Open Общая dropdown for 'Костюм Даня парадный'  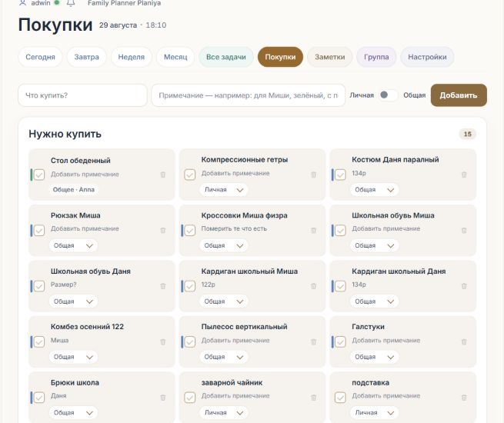click(374, 190)
